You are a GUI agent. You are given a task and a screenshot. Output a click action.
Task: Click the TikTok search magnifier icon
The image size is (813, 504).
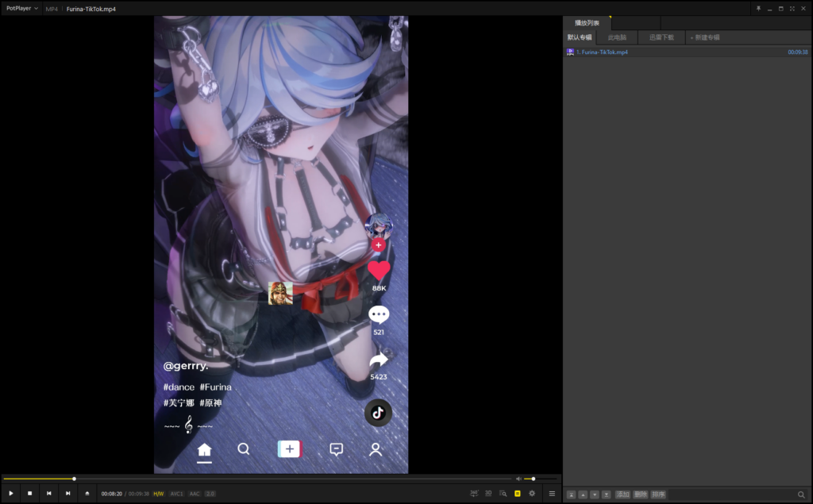[x=244, y=449]
